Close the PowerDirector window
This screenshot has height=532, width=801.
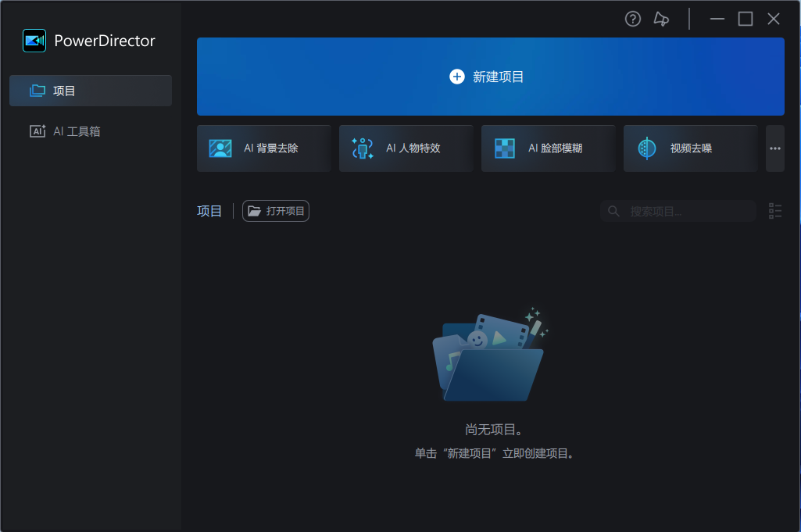click(774, 20)
